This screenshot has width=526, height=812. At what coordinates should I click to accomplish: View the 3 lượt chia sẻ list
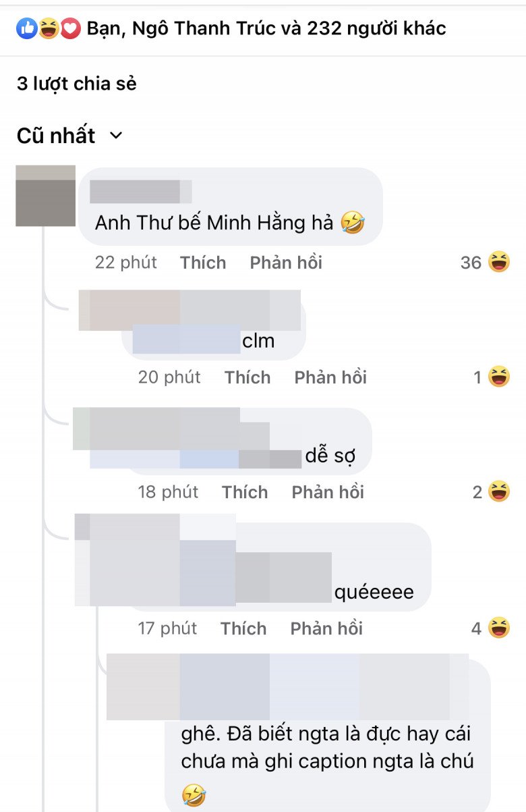(77, 84)
